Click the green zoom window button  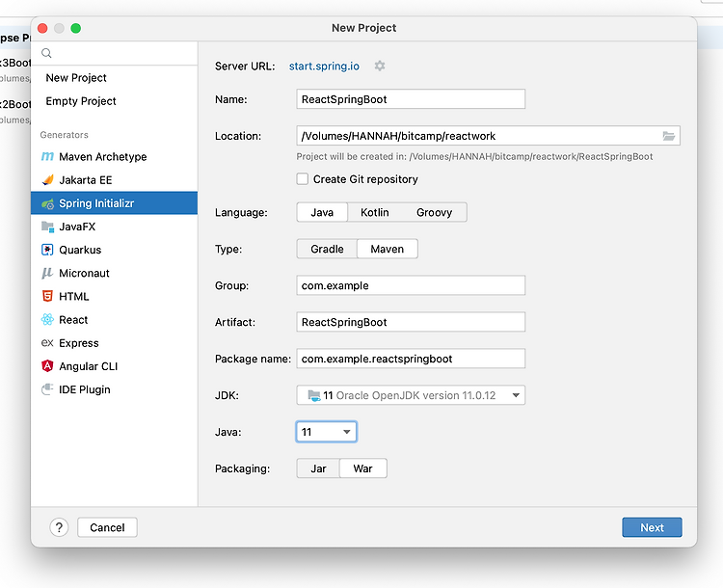(75, 28)
